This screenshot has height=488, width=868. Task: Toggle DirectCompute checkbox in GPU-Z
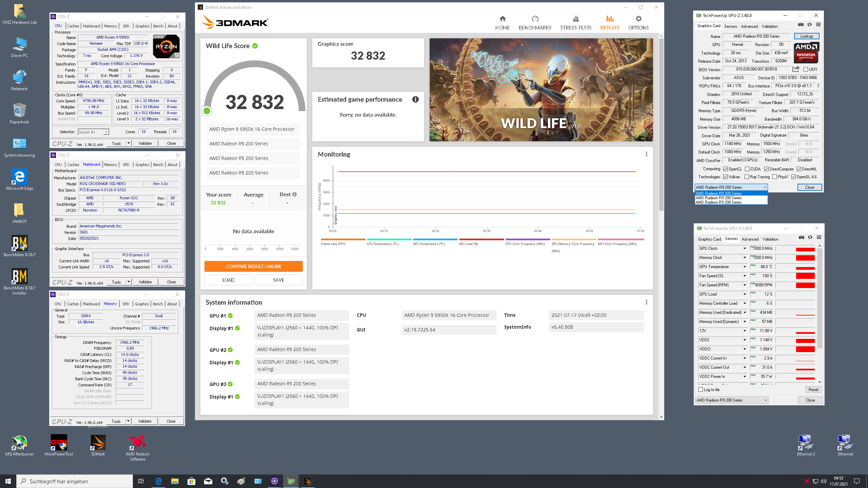point(766,169)
